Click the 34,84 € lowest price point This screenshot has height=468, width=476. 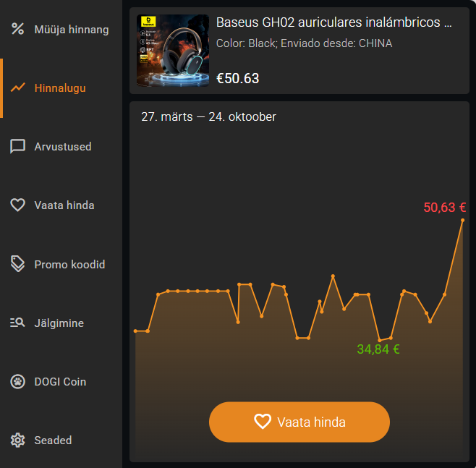tap(380, 340)
